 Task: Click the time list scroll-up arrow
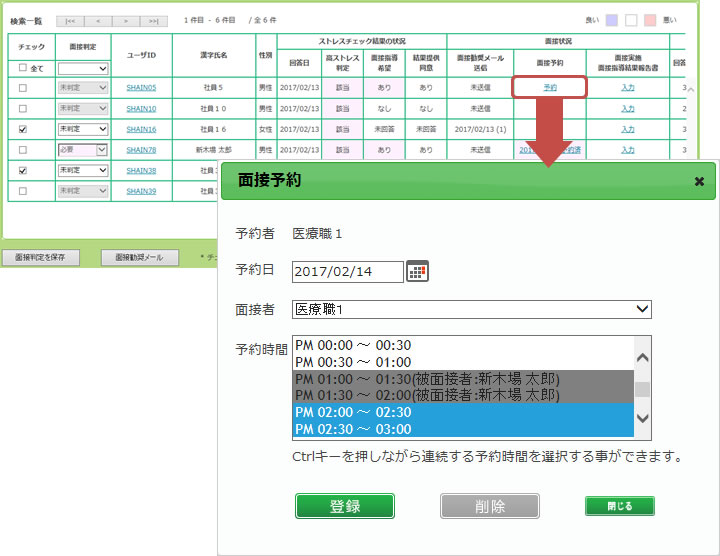point(642,357)
